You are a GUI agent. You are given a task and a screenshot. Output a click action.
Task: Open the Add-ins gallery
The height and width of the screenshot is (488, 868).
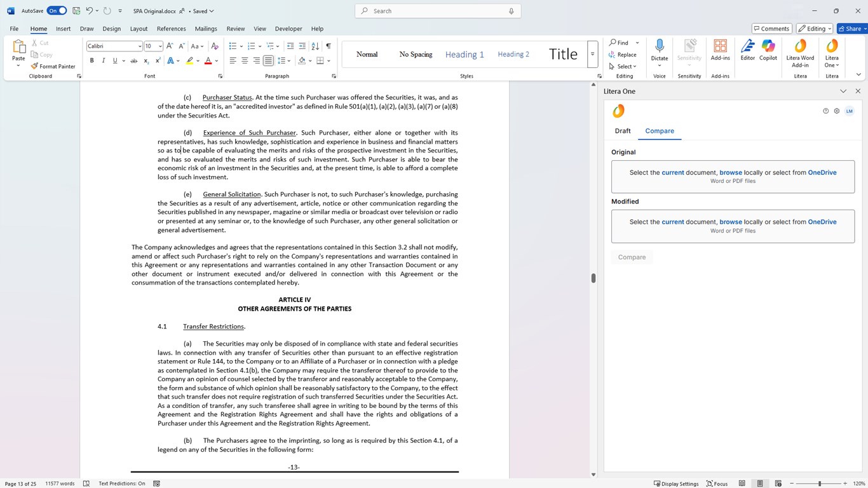(721, 50)
